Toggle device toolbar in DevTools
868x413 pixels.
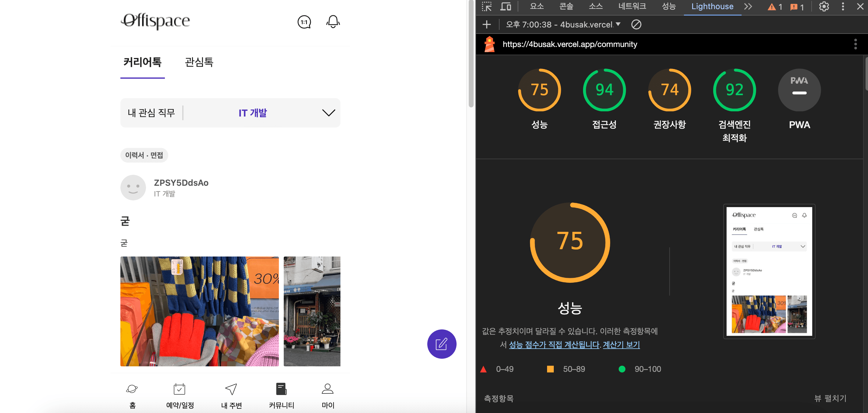coord(506,6)
